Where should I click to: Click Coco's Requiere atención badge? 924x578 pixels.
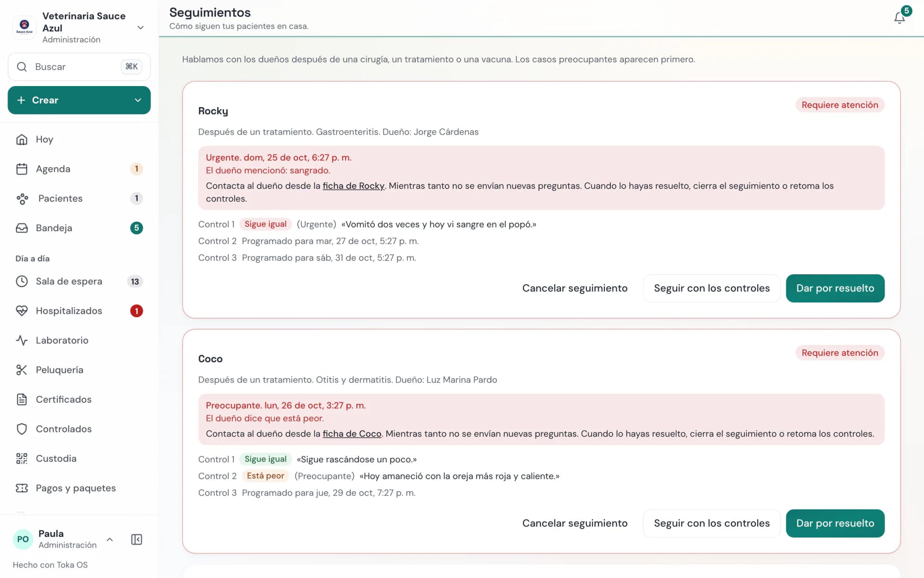click(840, 353)
